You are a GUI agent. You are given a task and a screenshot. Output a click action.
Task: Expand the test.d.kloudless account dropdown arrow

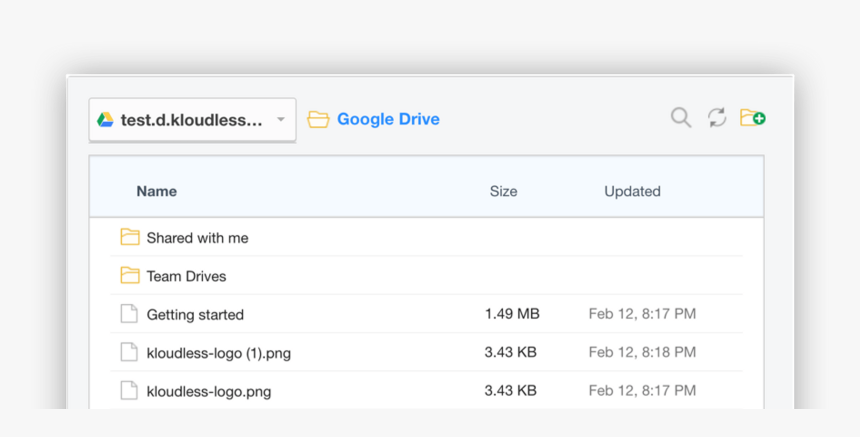[x=281, y=120]
